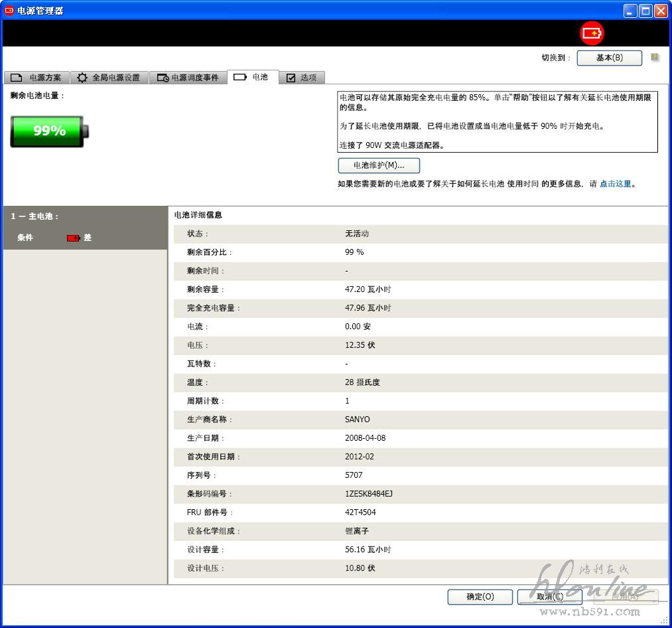Click the 应用(A) apply button
Screen dimensions: 672x628
626,597
